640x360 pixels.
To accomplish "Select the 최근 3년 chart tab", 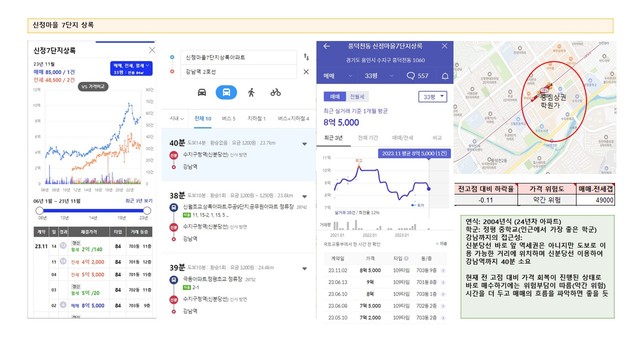I will (x=333, y=138).
